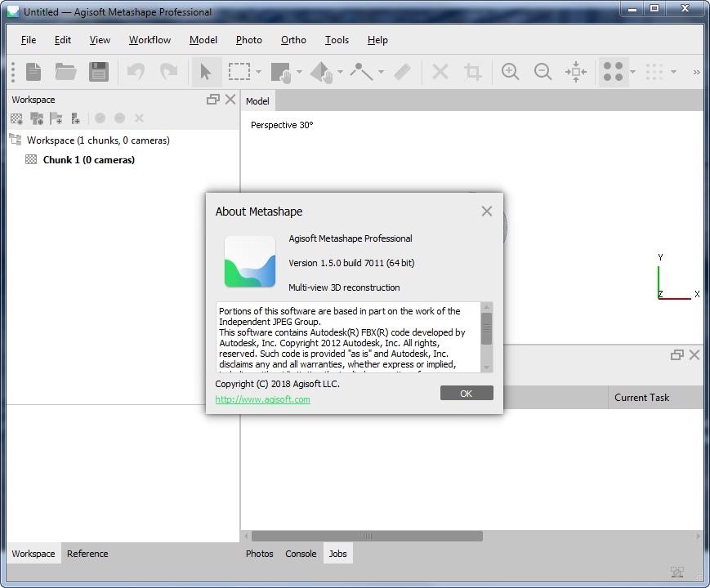Activate the Ruler tool
The height and width of the screenshot is (588, 710).
[402, 72]
